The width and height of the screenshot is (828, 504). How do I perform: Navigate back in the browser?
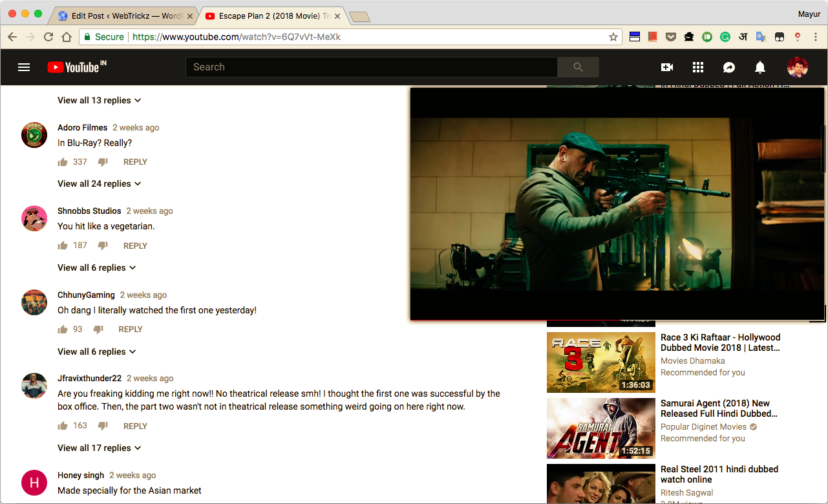[x=12, y=37]
